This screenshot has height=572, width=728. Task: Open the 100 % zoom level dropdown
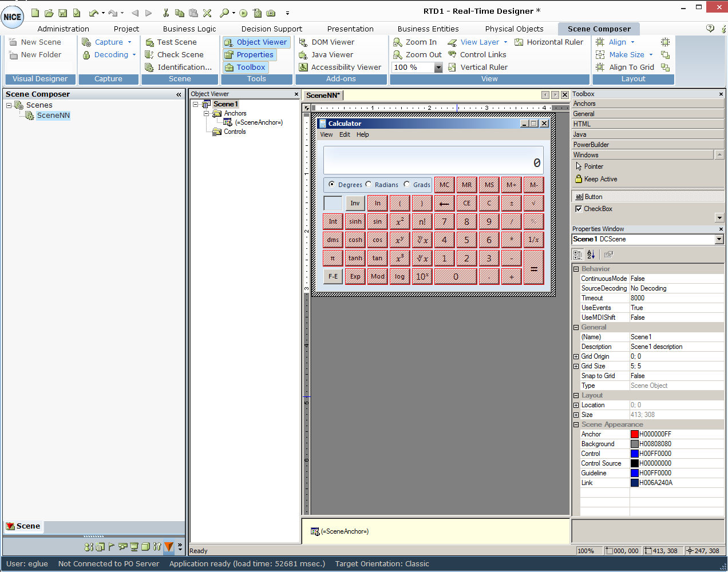click(x=438, y=67)
